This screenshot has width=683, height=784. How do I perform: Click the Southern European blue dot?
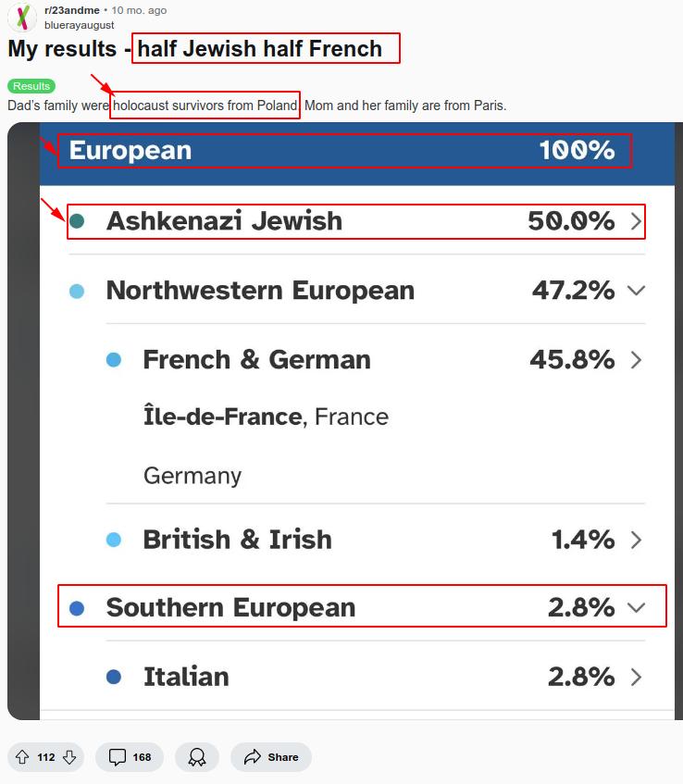(x=78, y=608)
